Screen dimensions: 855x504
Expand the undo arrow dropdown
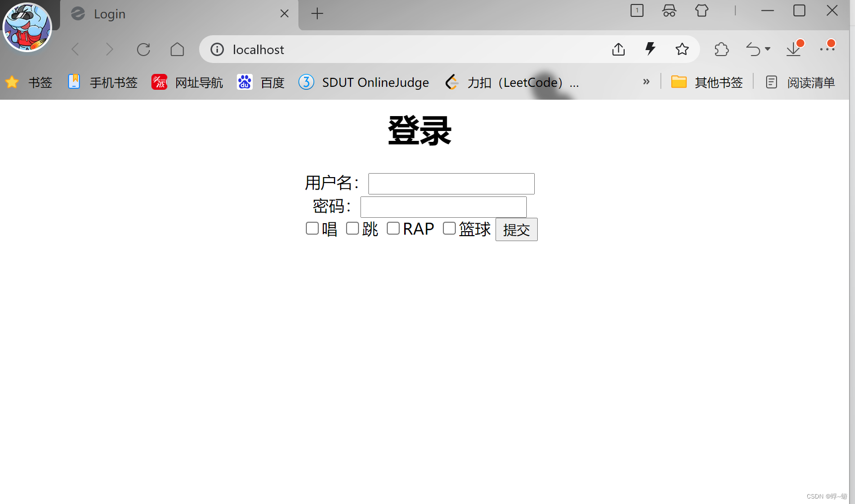tap(768, 49)
